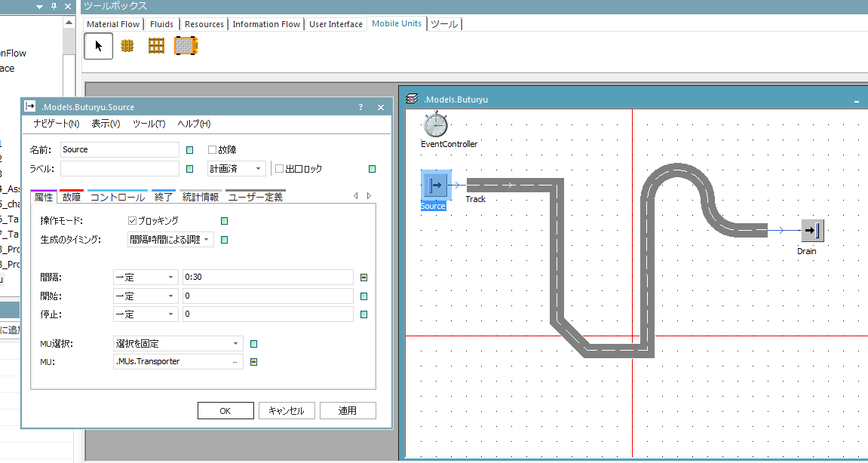Click the Source dialog title bar icon
Viewport: 868px width, 463px height.
coord(30,107)
